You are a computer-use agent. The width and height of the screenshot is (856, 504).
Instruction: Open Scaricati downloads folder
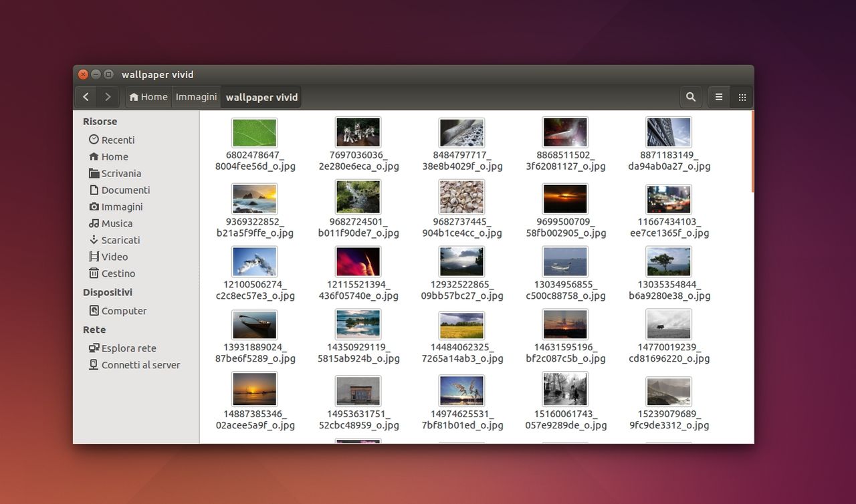tap(120, 240)
